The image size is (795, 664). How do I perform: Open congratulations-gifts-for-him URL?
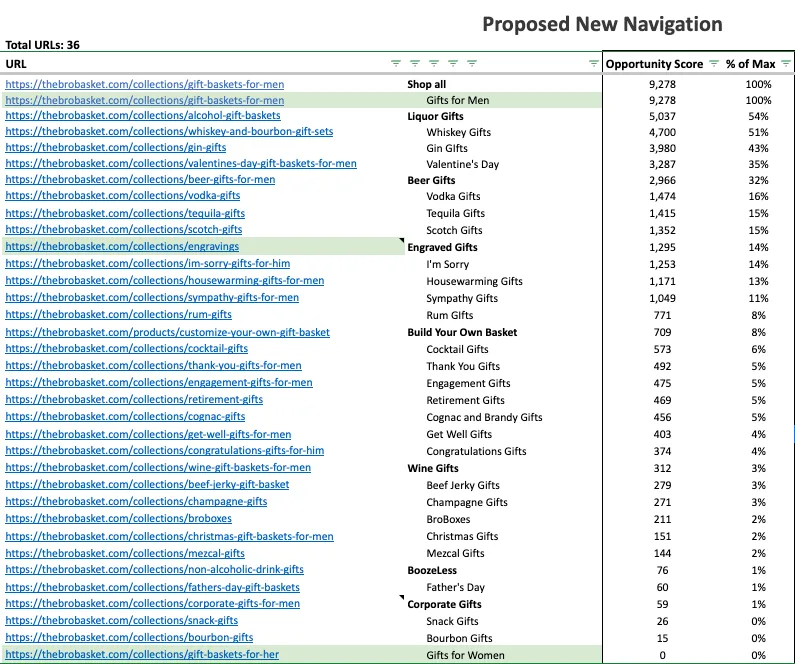pos(165,451)
